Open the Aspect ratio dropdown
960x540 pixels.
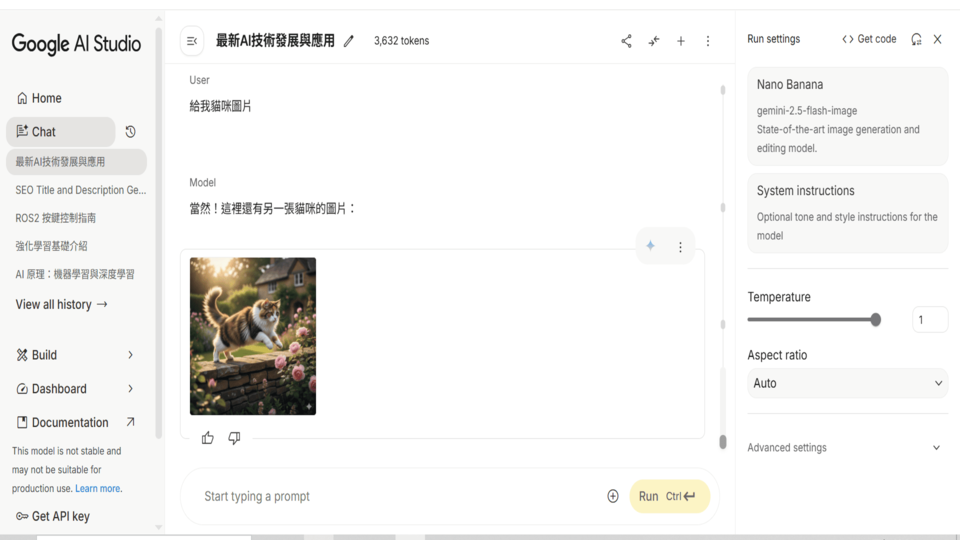coord(847,383)
